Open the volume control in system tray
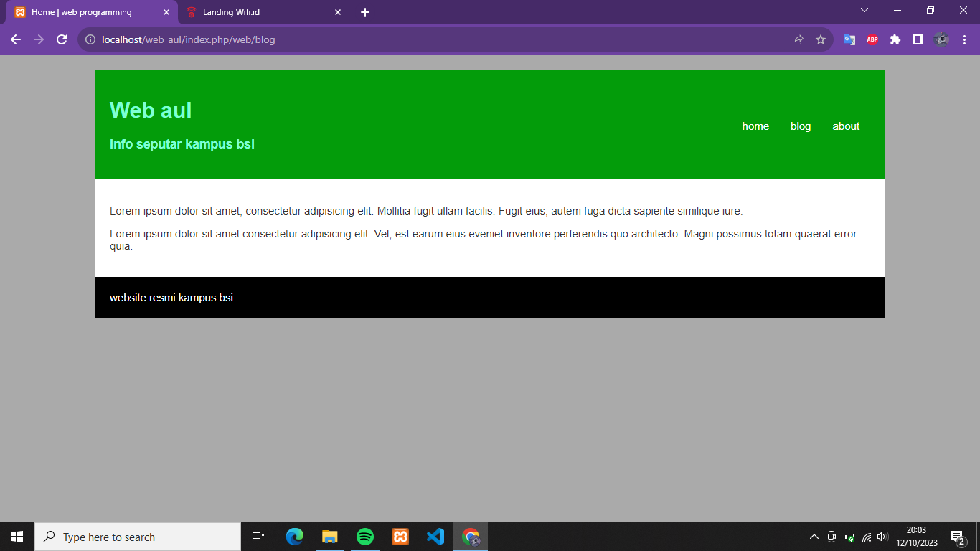This screenshot has width=980, height=551. point(883,537)
